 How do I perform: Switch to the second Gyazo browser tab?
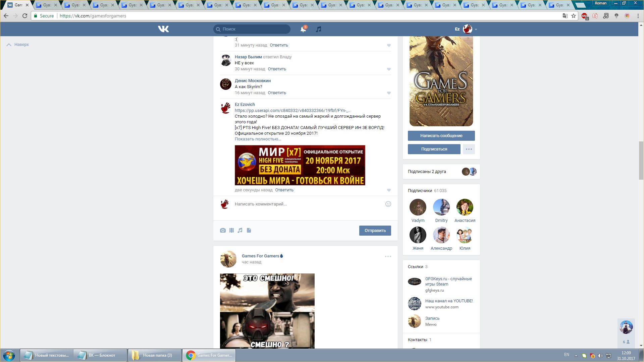point(75,5)
